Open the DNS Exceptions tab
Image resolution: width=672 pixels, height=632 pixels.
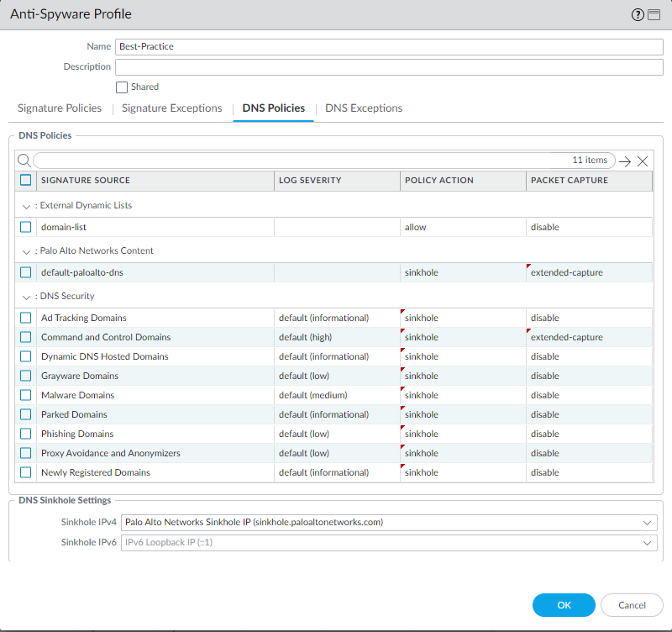tap(364, 108)
